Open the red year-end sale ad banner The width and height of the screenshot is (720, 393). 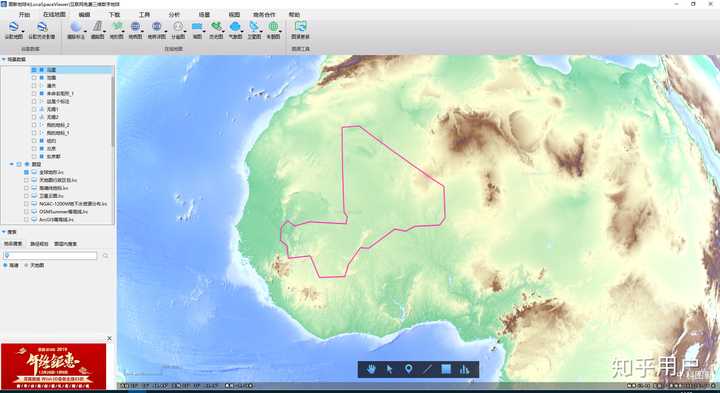(53, 366)
